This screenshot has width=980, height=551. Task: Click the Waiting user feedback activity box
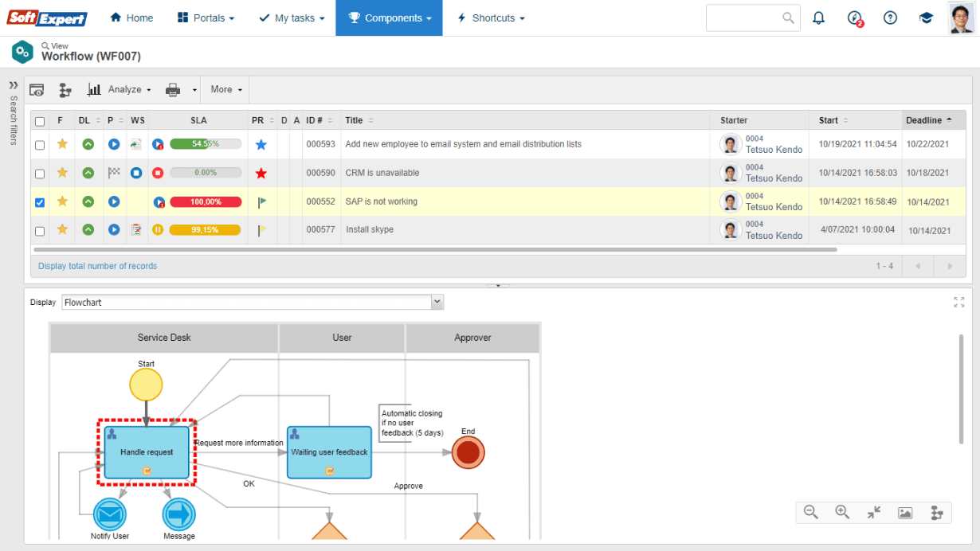click(329, 452)
